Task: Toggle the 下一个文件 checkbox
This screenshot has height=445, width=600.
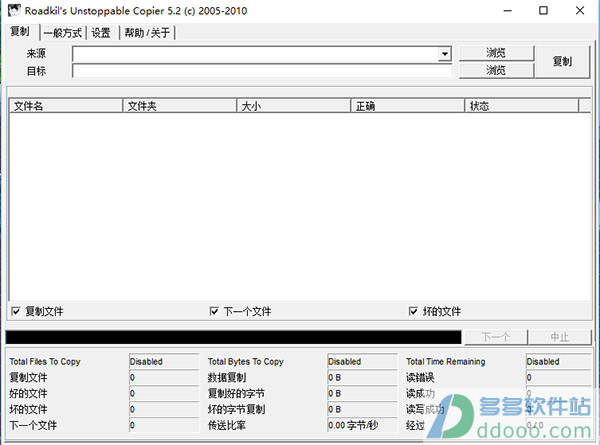Action: tap(214, 311)
